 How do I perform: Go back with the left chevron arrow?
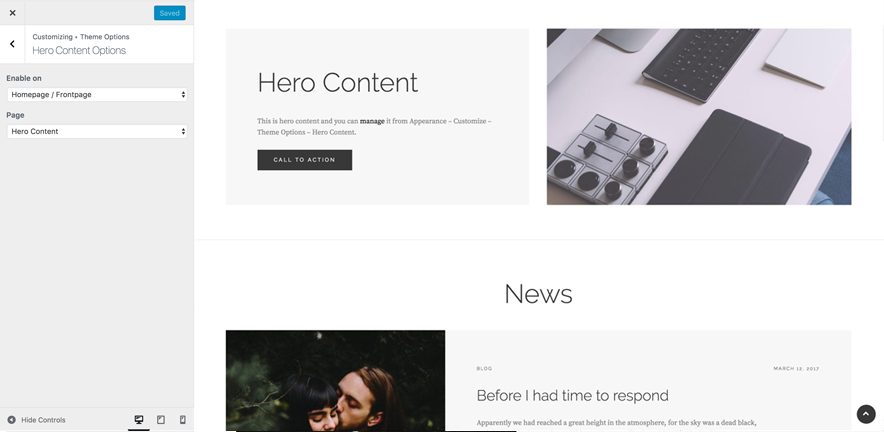click(x=12, y=44)
